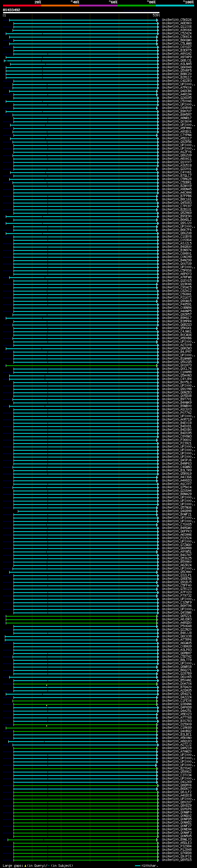Click the UniRef100_A8NR17 label
This screenshot has width=197, height=868.
coord(177,118)
